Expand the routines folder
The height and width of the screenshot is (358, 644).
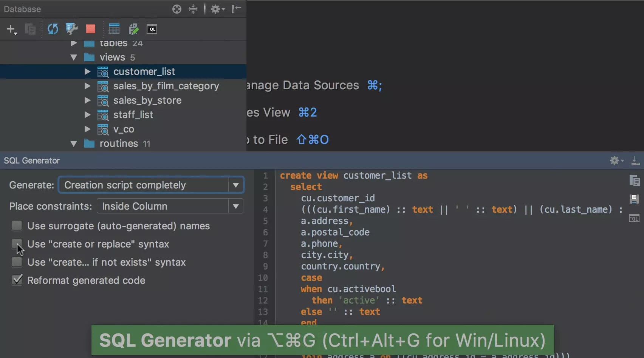(x=74, y=144)
